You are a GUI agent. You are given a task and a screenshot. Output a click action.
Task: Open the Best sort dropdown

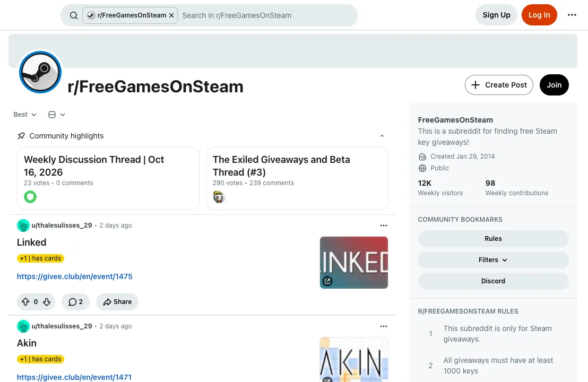[x=25, y=115]
